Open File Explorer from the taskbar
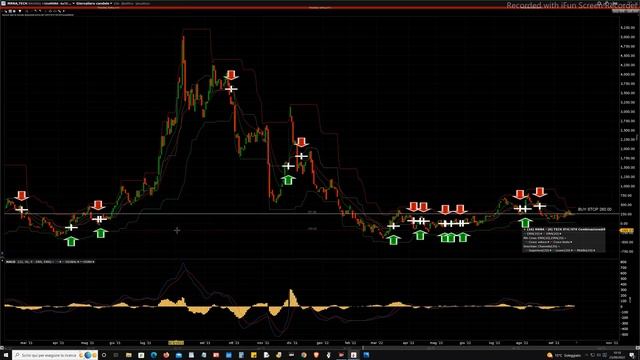The image size is (640, 360). tap(129, 355)
